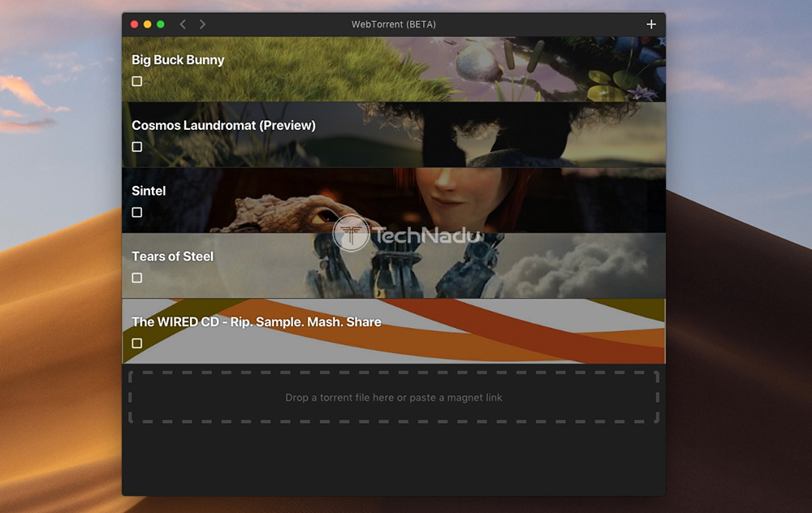Toggle the Big Buck Bunny checkbox
Viewport: 812px width, 513px height.
136,81
